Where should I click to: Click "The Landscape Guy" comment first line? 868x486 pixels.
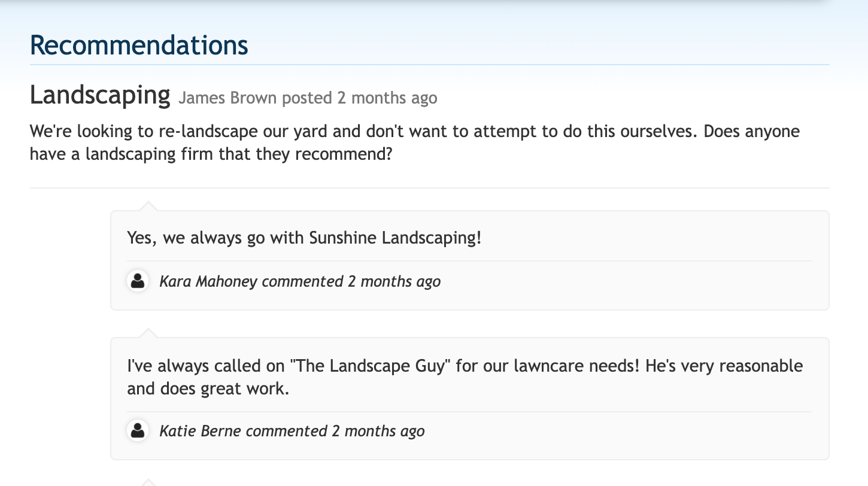(465, 365)
